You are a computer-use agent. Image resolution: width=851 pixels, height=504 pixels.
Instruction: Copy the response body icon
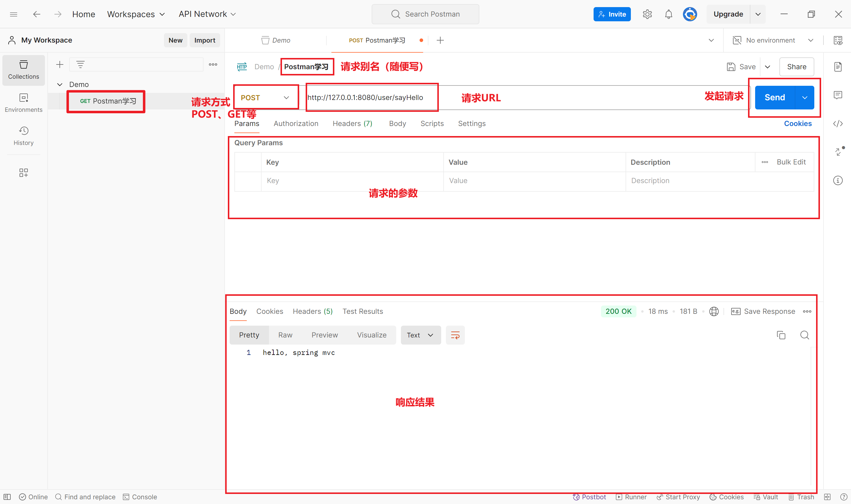pos(781,335)
